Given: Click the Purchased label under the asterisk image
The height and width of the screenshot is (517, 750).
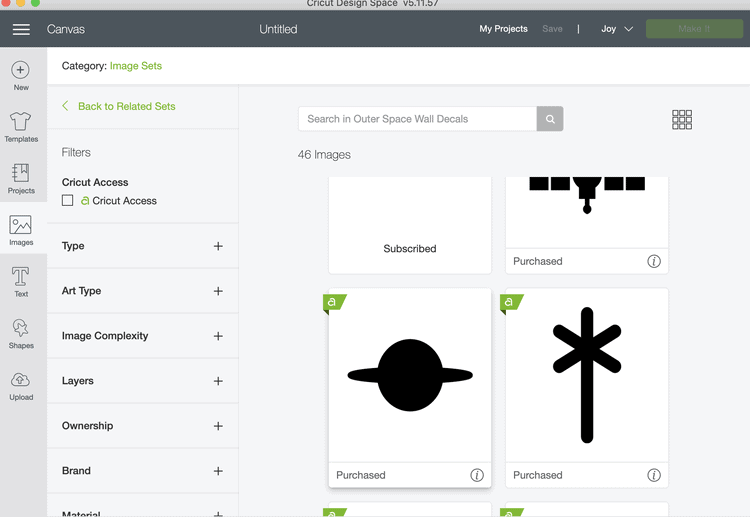Looking at the screenshot, I should click(538, 475).
